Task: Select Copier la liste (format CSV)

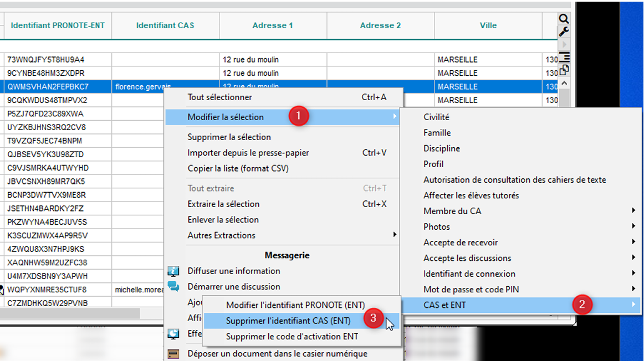Action: click(238, 168)
